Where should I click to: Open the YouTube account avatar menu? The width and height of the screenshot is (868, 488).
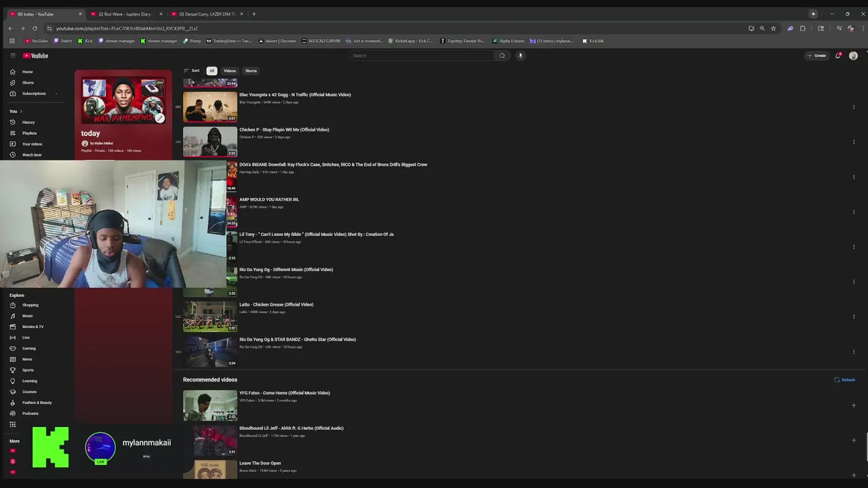[x=853, y=56]
